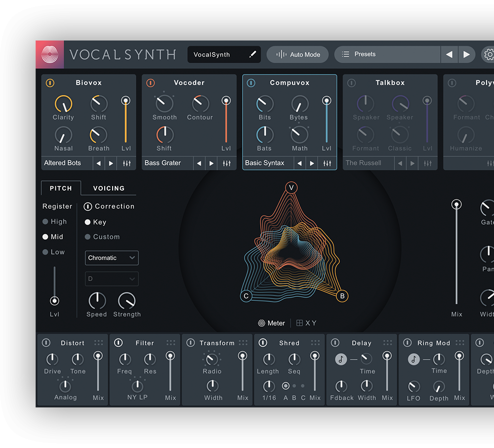The width and height of the screenshot is (494, 448).
Task: Click the note sync icon in Delay
Action: point(341,359)
